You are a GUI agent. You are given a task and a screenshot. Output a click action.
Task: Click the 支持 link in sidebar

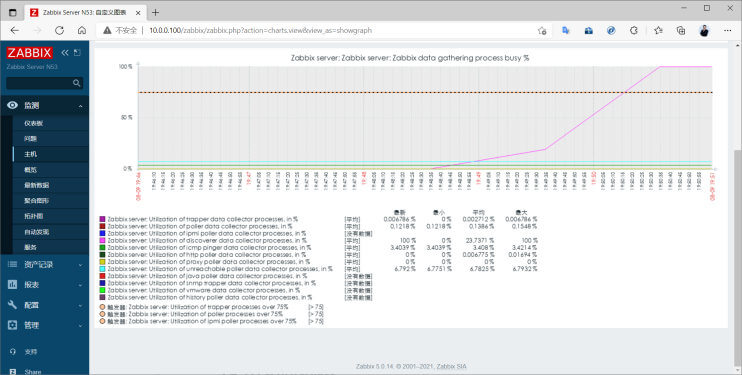[30, 352]
